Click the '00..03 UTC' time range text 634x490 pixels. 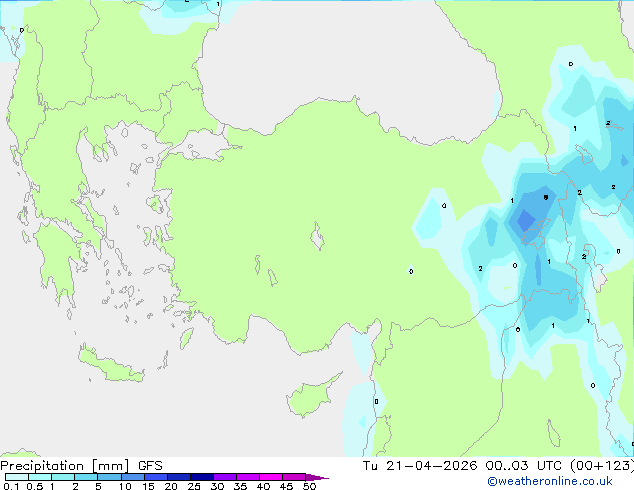coord(524,466)
